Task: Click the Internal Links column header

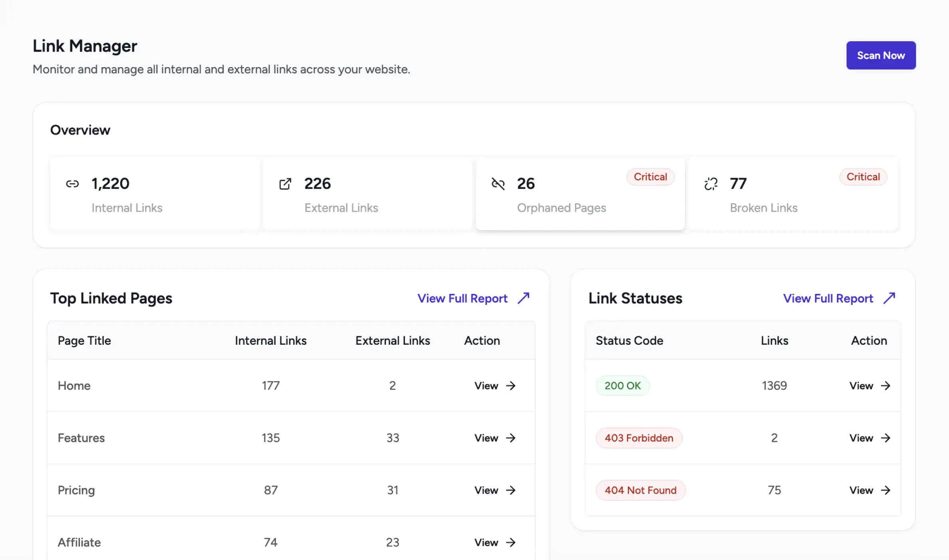Action: [x=271, y=341]
